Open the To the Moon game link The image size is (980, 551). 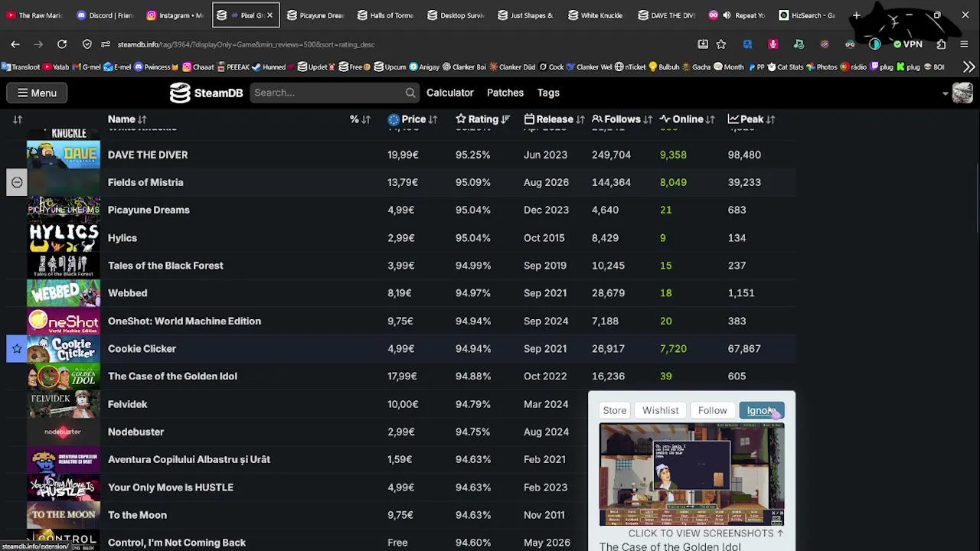point(137,515)
